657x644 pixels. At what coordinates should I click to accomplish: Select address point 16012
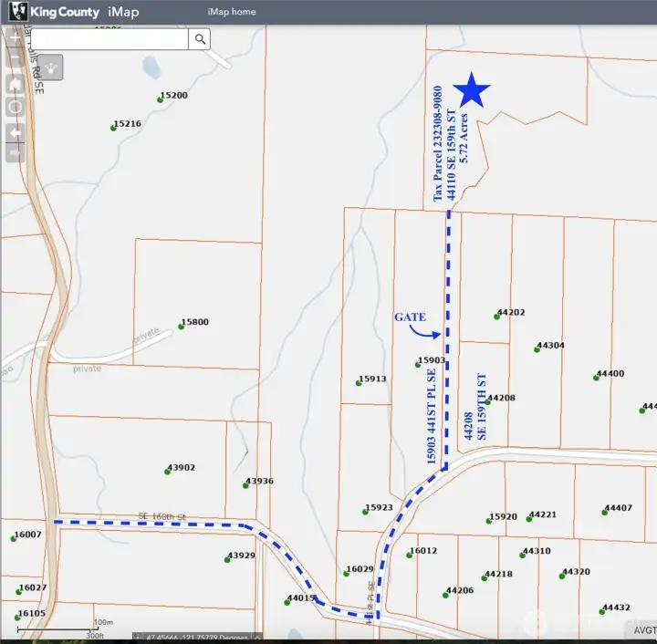(408, 554)
